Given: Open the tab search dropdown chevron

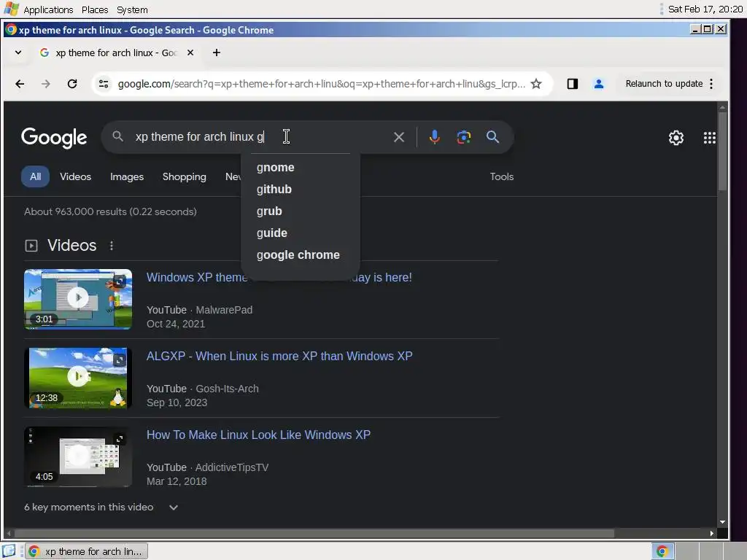Looking at the screenshot, I should pos(18,52).
